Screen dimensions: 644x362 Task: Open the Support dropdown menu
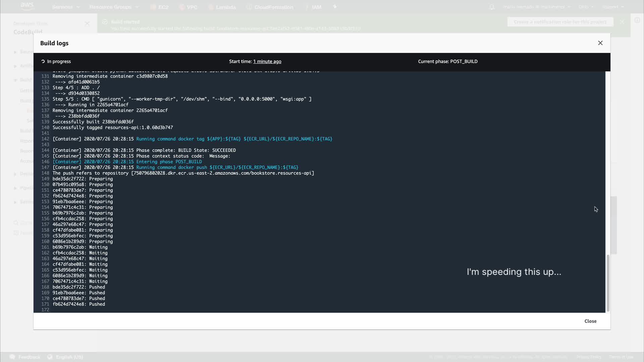(612, 7)
